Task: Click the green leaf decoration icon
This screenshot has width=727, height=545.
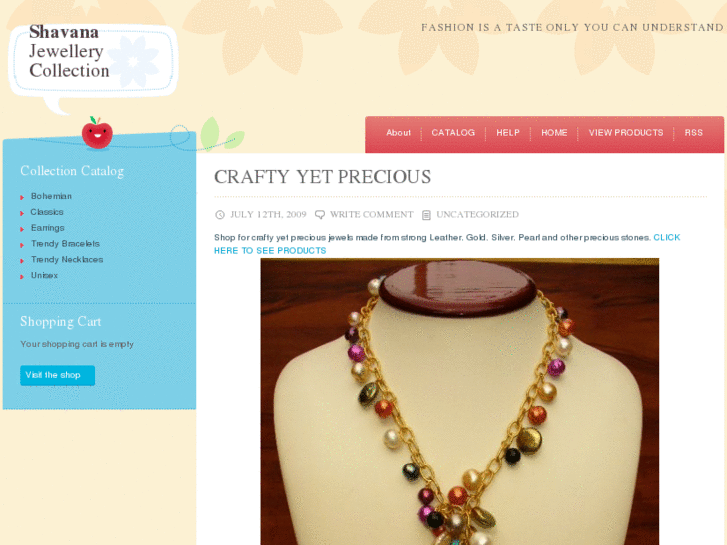Action: tap(222, 134)
